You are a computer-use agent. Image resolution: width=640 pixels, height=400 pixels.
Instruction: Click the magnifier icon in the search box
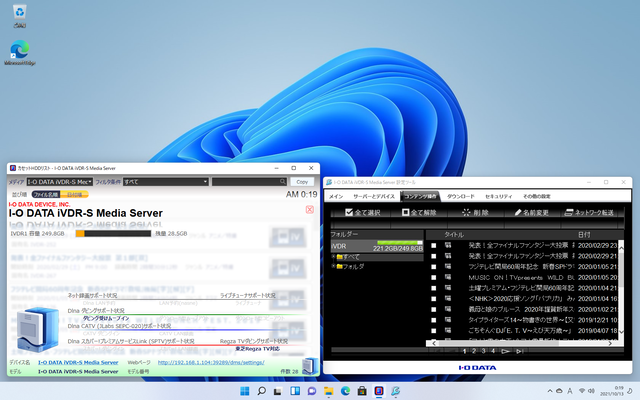coord(282,182)
